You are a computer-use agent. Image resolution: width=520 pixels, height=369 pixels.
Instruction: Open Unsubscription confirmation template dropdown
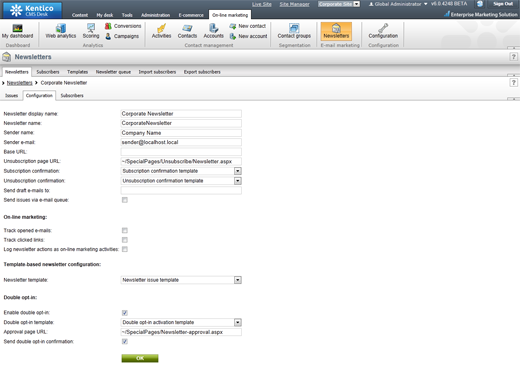(181, 181)
